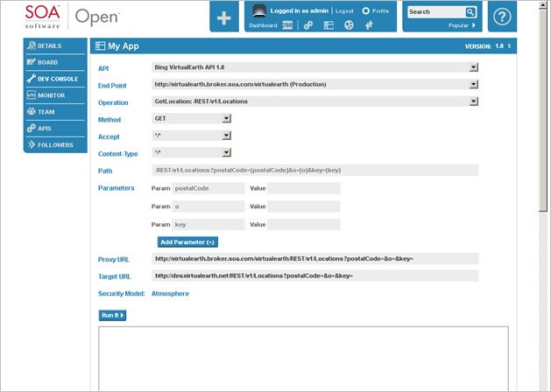Viewport: 551px width, 392px height.
Task: Go to the Followers sidebar tab
Action: (x=55, y=144)
